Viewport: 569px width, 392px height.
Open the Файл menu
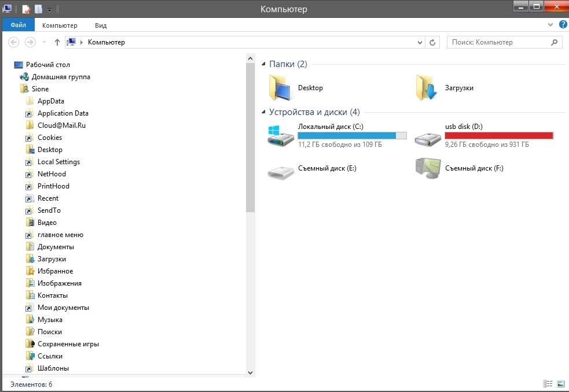click(18, 25)
